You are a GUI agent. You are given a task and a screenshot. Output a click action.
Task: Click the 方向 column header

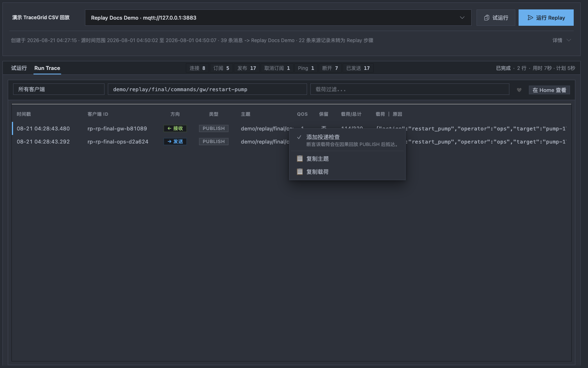175,114
